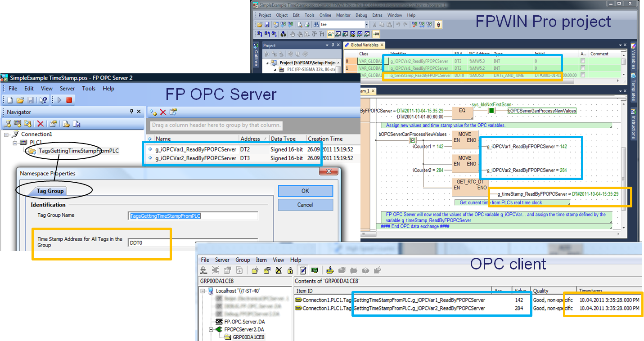
Task: Open Item menu in OPC client
Action: pyautogui.click(x=261, y=260)
